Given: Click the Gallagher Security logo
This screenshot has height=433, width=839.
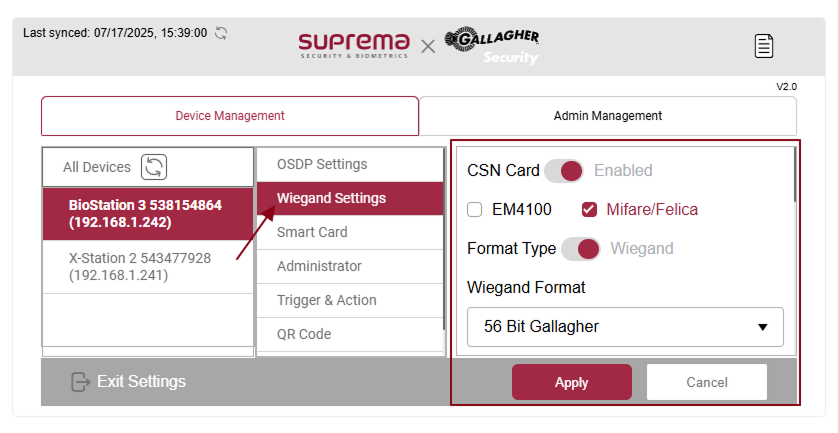Looking at the screenshot, I should click(x=492, y=45).
